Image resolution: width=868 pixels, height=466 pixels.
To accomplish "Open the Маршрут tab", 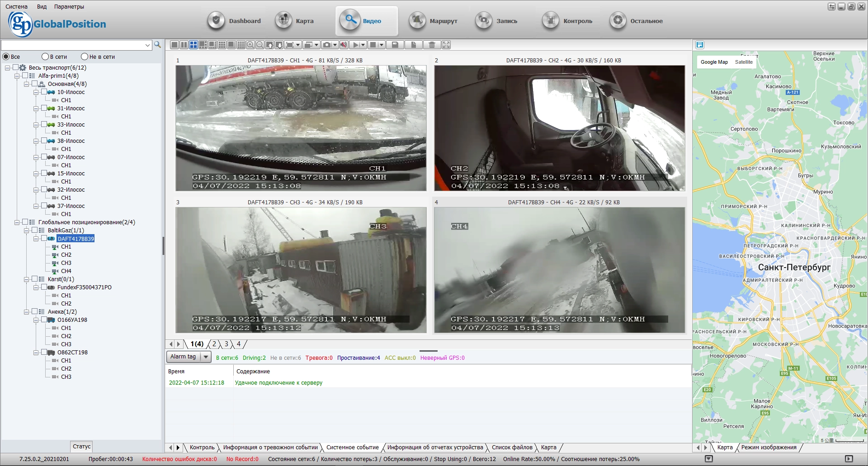I will tap(434, 21).
